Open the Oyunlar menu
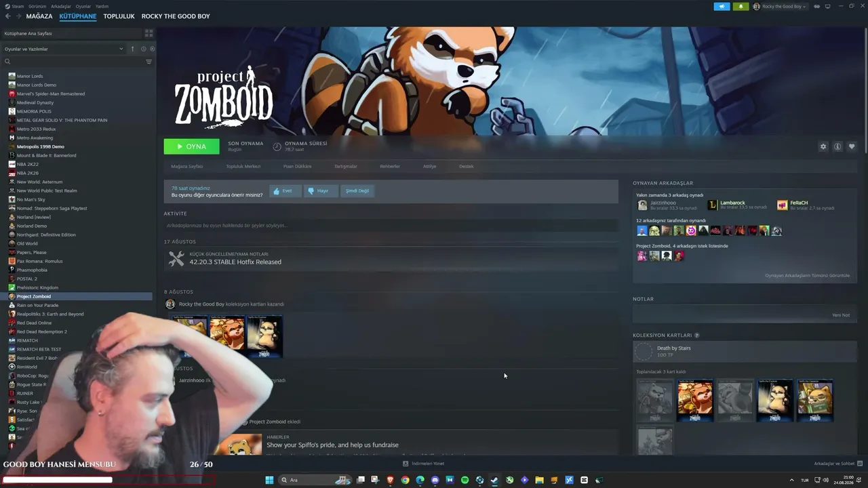Screen dimensions: 868x488 click(83, 6)
